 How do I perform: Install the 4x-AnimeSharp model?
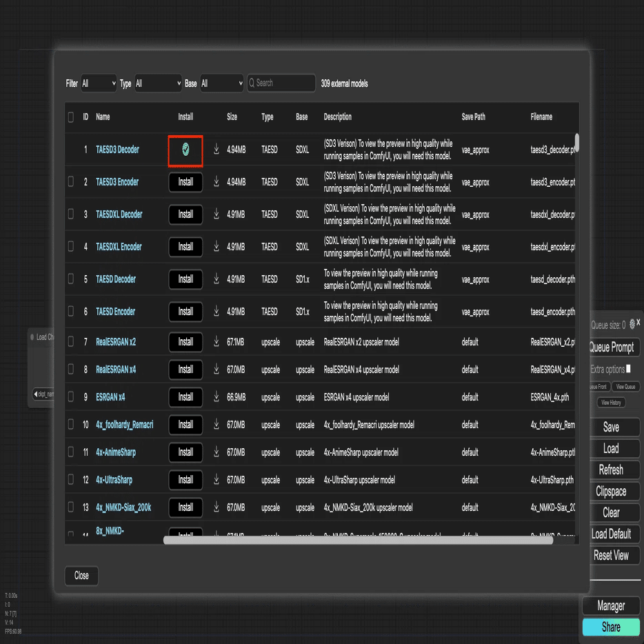click(185, 452)
